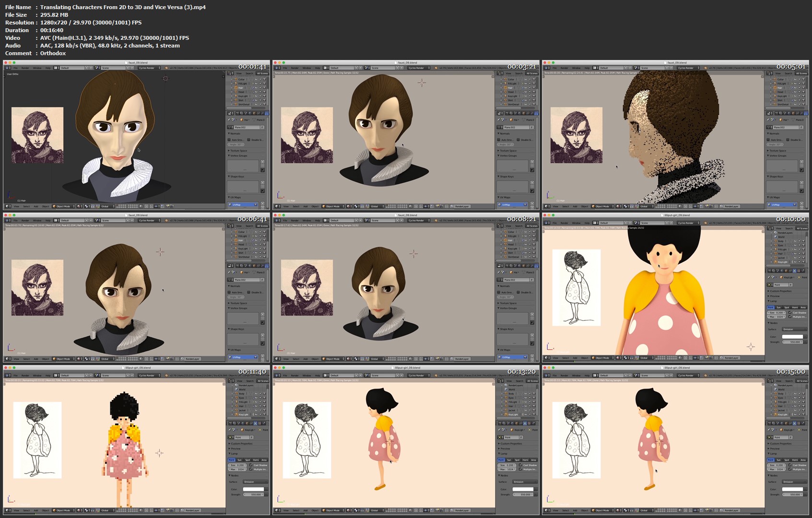Screen dimensions: 812x518
Task: Select Spot lamp type in 00:10:00 frame
Action: point(787,307)
